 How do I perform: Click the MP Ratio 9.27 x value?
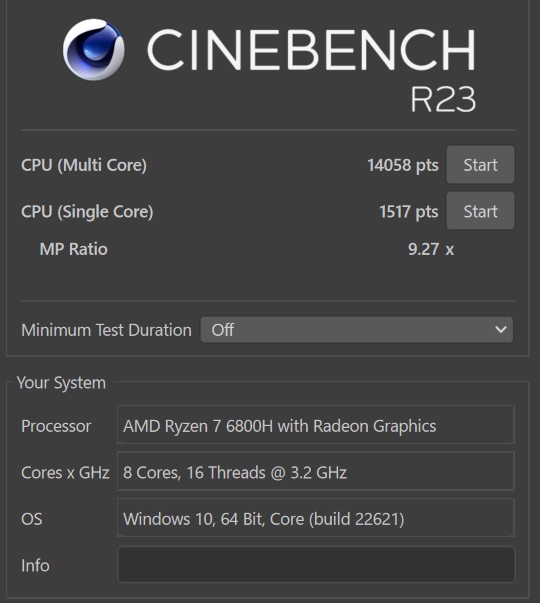(x=431, y=249)
